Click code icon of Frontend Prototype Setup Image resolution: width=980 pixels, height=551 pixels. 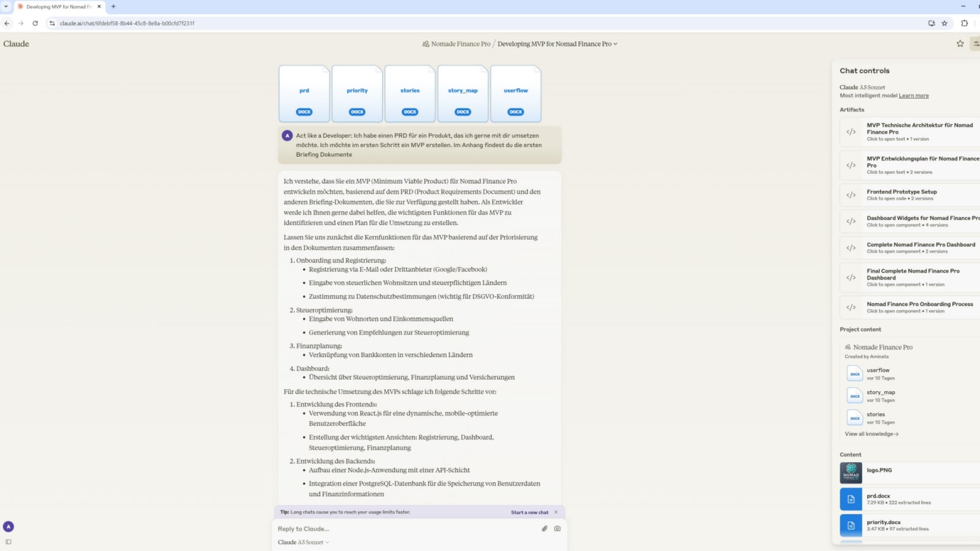click(x=851, y=195)
